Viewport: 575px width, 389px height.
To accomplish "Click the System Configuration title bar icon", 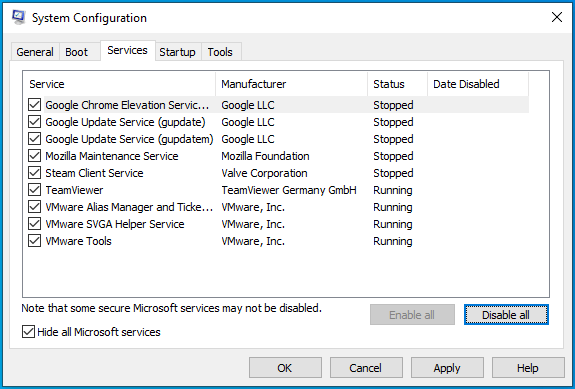I will coord(19,17).
